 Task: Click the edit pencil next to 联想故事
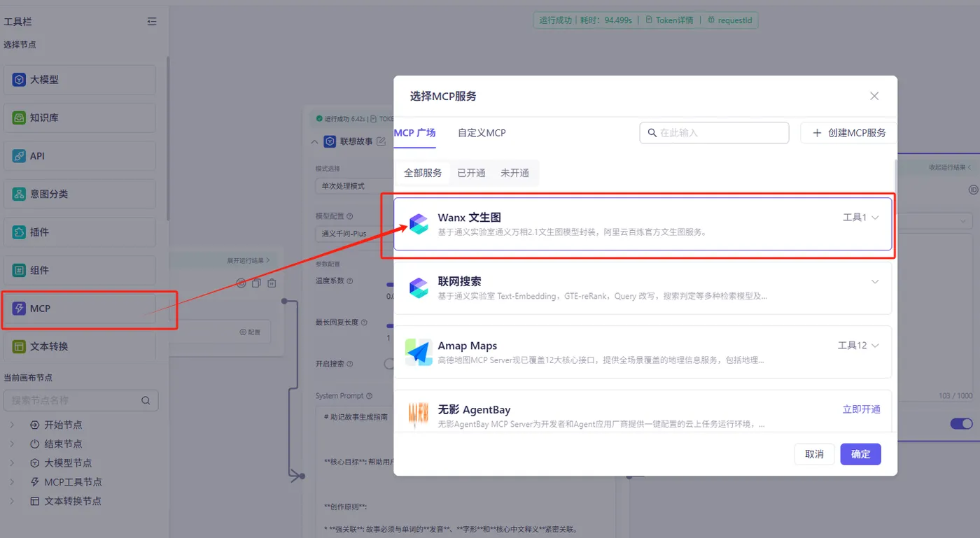(x=381, y=141)
